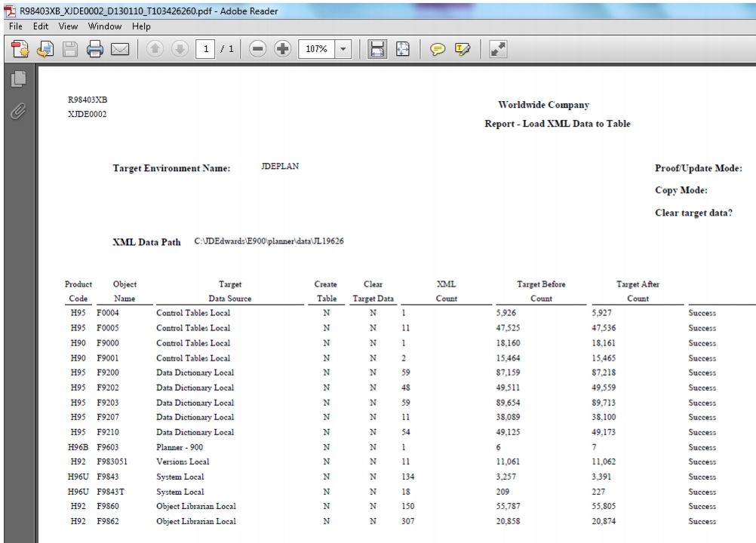
Task: Click the page number input box
Action: coord(205,49)
